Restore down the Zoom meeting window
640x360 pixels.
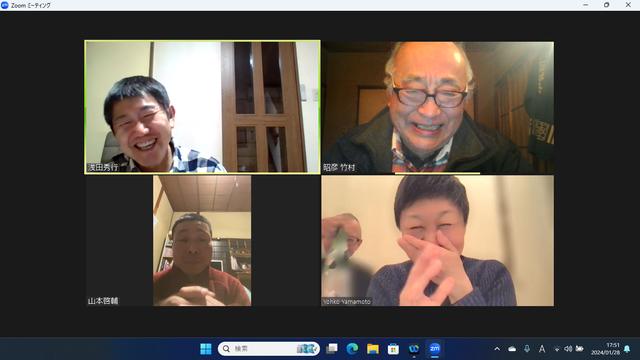point(607,5)
